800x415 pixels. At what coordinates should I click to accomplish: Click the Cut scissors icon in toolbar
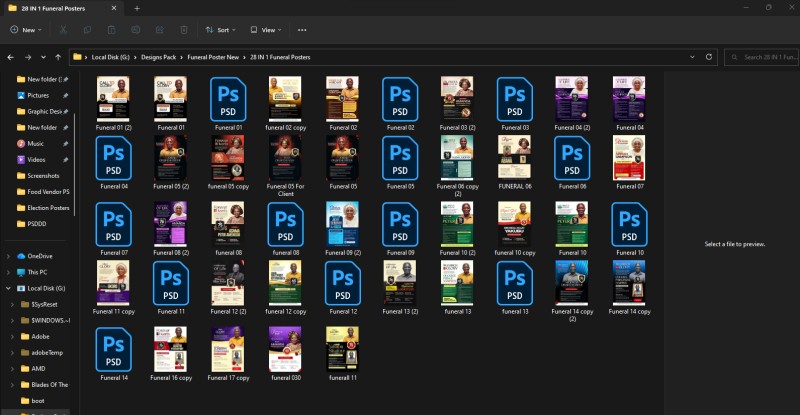pyautogui.click(x=63, y=30)
